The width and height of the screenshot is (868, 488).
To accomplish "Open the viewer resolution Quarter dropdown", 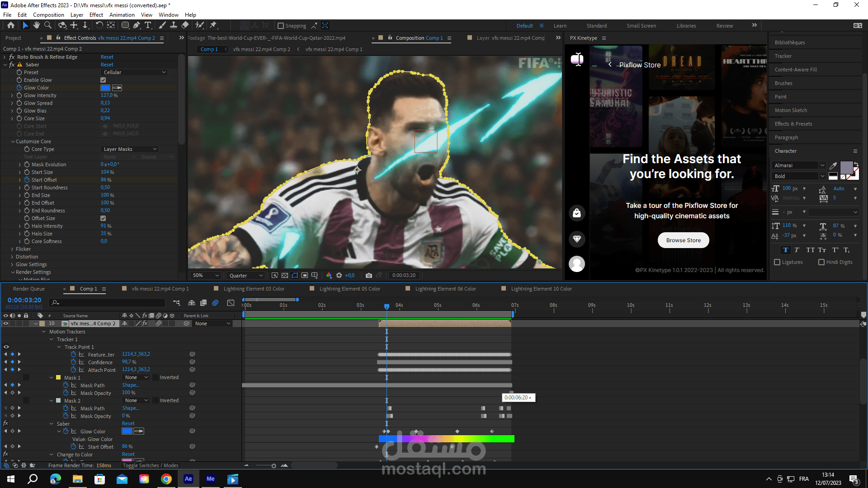I will (245, 275).
